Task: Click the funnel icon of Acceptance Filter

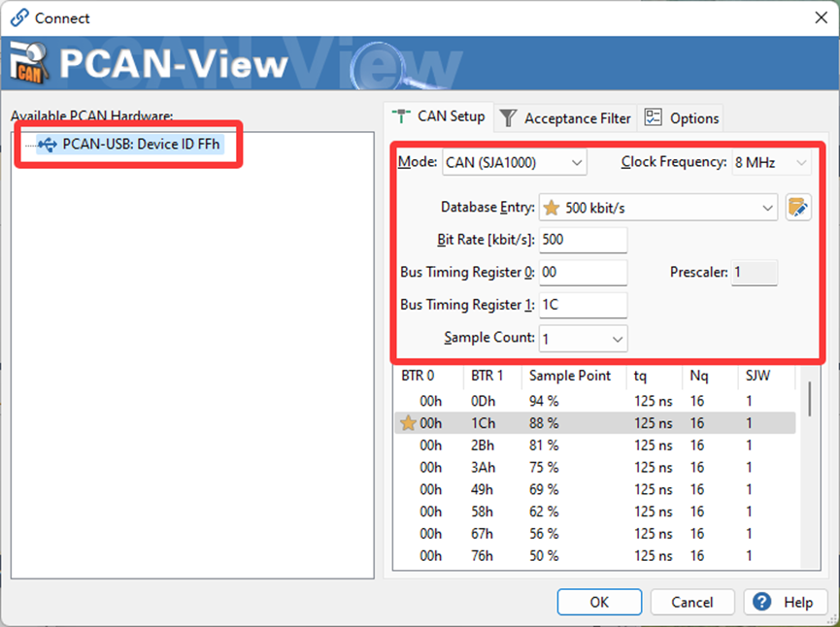Action: tap(508, 117)
